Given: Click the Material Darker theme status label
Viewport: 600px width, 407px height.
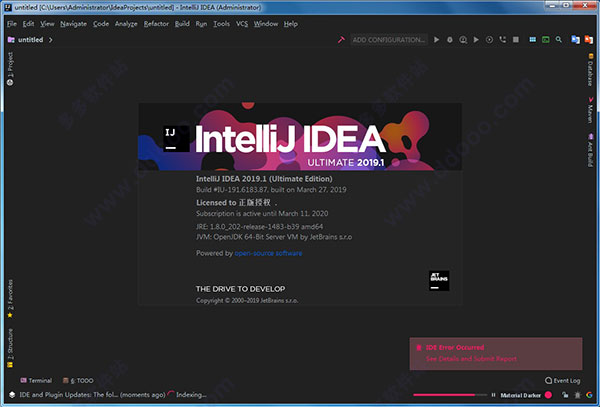Looking at the screenshot, I should tap(521, 395).
